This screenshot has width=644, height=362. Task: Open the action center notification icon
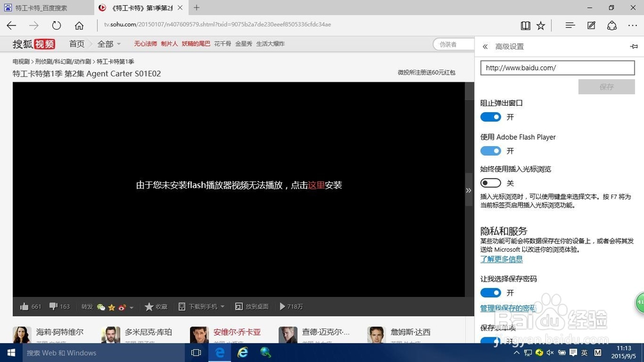573,352
